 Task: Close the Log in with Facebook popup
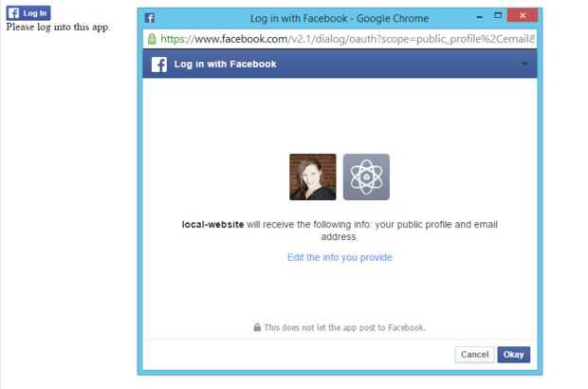point(523,15)
